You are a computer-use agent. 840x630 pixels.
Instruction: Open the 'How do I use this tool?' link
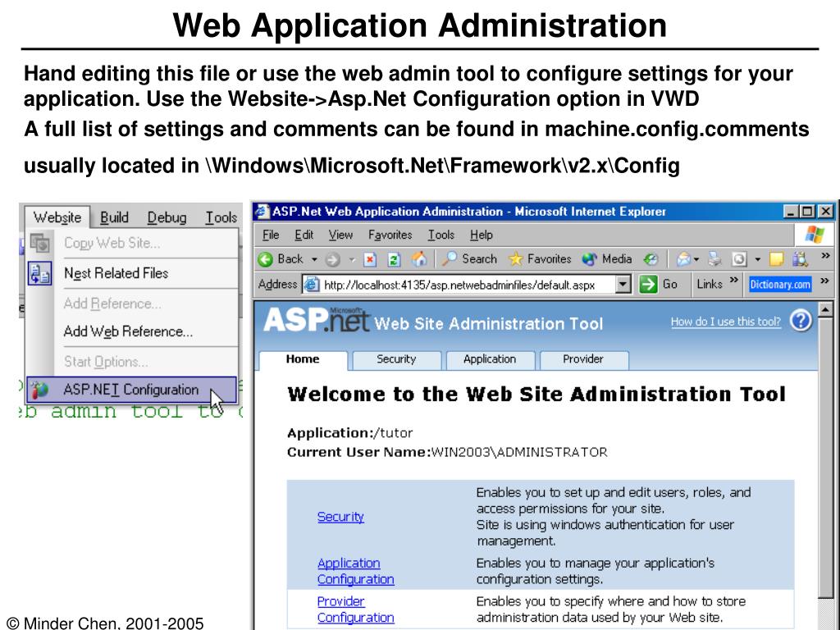pyautogui.click(x=726, y=322)
